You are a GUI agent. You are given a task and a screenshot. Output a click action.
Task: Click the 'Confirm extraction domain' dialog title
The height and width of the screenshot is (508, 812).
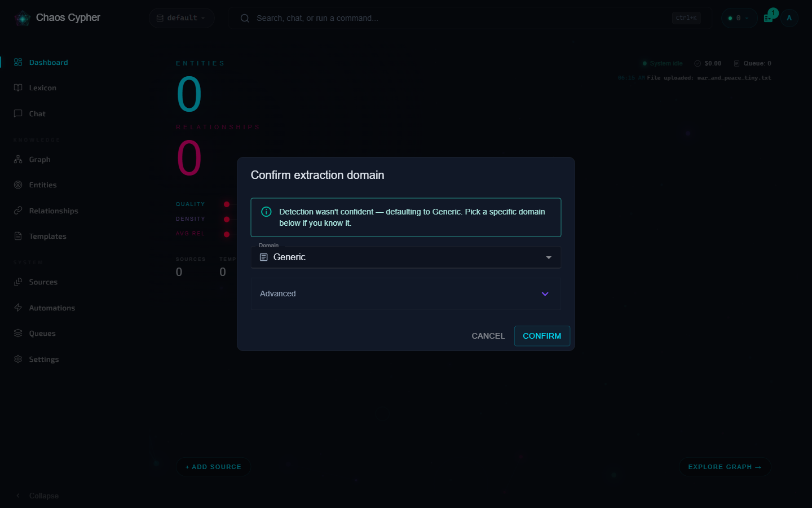317,175
